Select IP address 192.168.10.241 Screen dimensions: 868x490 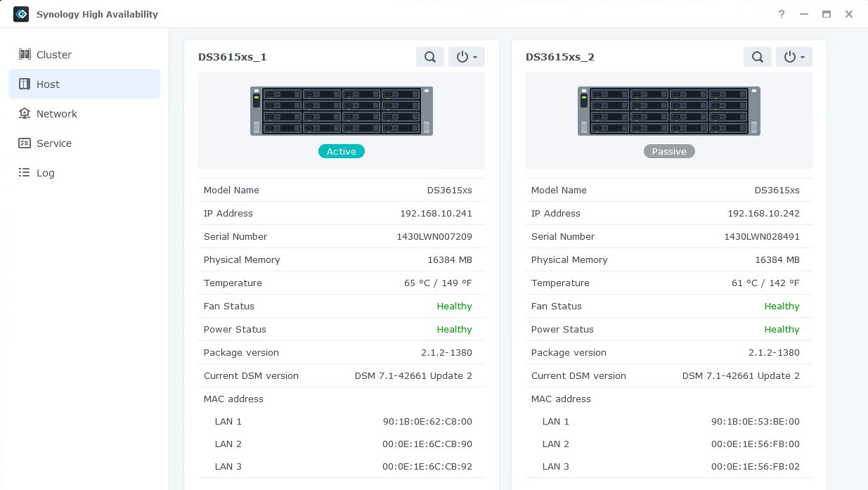[436, 213]
